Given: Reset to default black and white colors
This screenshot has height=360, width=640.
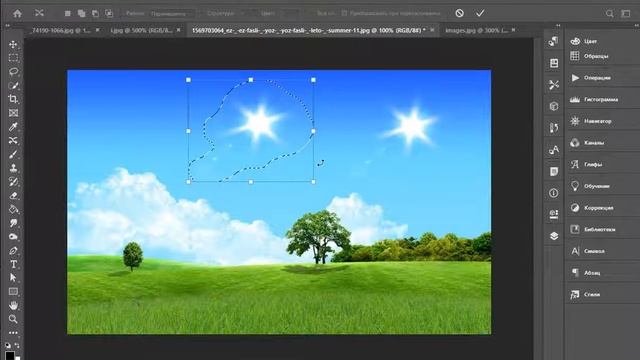Looking at the screenshot, I should tap(8, 345).
